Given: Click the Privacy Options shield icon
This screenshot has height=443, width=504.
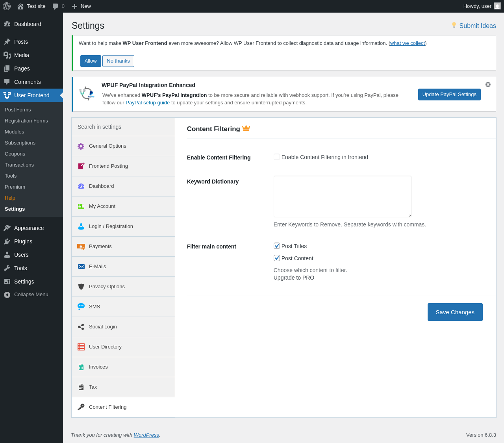Looking at the screenshot, I should click(81, 287).
